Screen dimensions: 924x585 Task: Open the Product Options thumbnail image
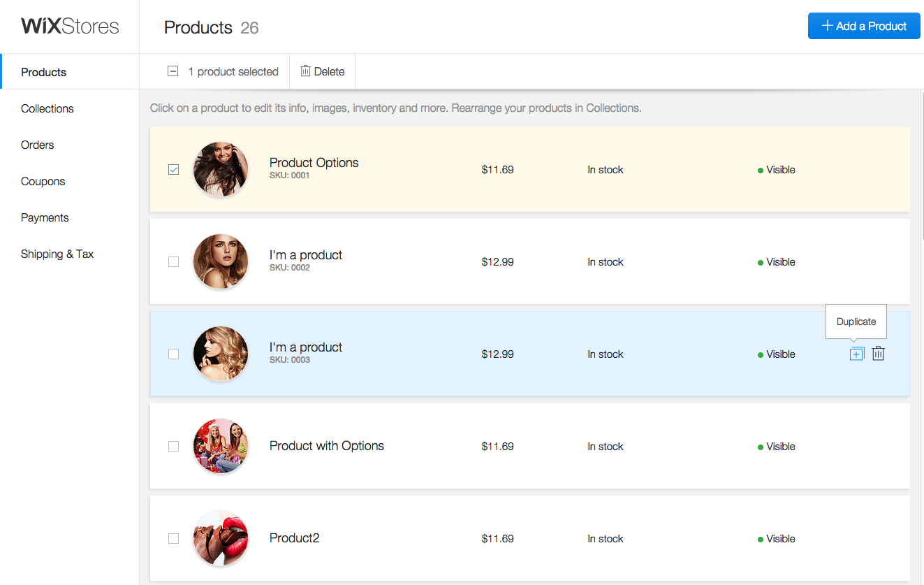point(221,169)
